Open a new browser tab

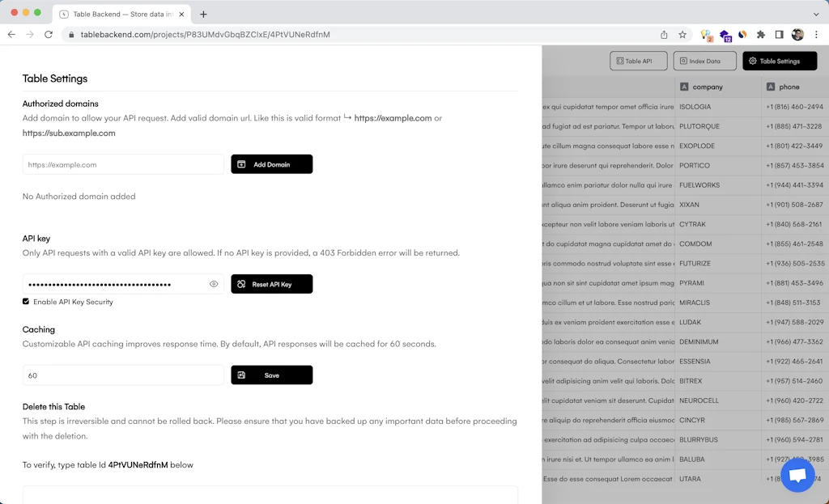coord(202,14)
